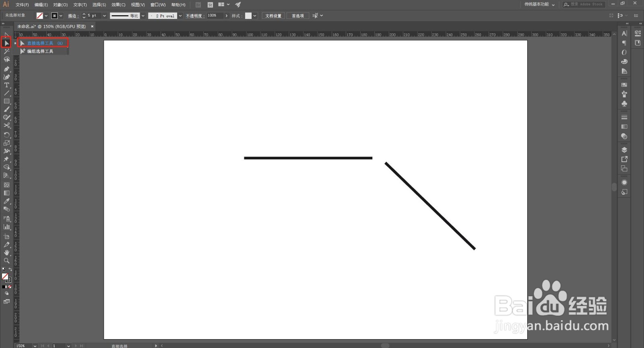Click the fill swatch in control bar
This screenshot has height=348, width=644.
[x=39, y=16]
